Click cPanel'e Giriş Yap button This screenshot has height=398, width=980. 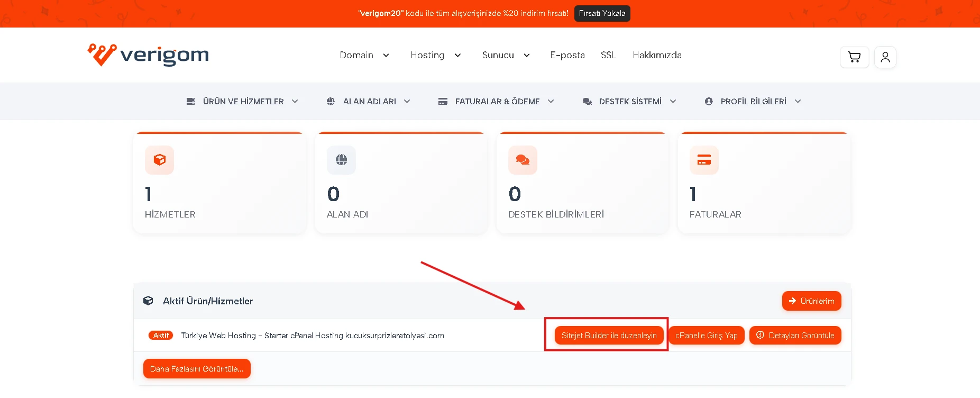pyautogui.click(x=707, y=335)
